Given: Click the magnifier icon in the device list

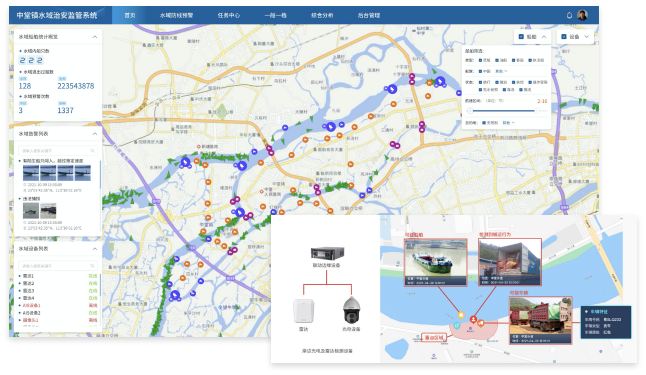Looking at the screenshot, I should pos(92,266).
